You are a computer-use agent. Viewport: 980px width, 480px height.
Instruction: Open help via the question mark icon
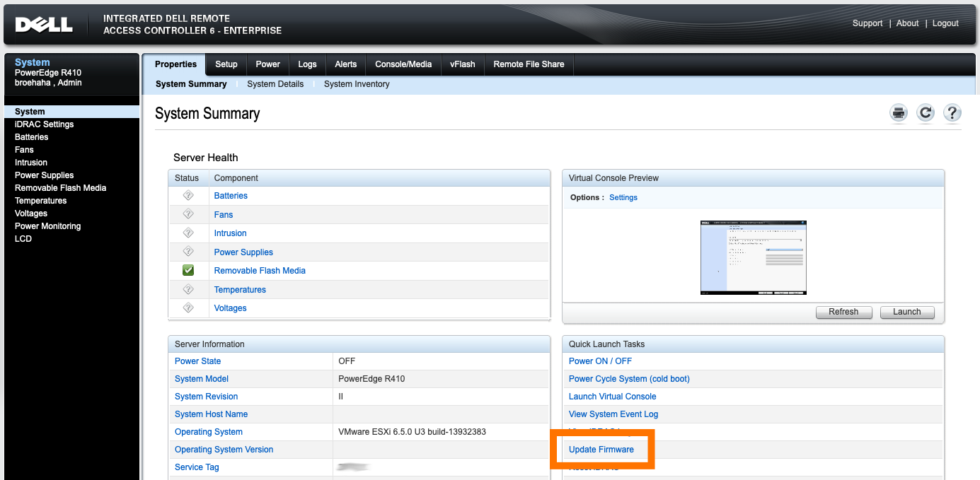tap(952, 113)
